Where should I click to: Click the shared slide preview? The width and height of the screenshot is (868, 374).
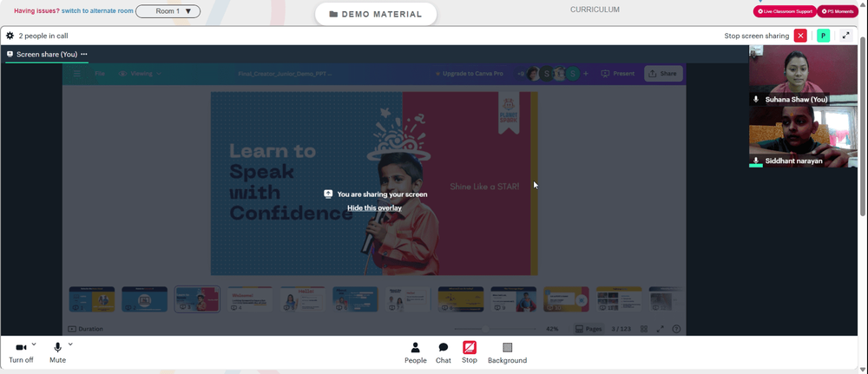[x=374, y=184]
